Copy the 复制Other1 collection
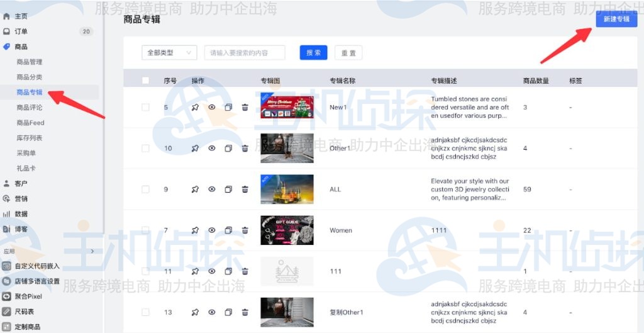 (228, 312)
